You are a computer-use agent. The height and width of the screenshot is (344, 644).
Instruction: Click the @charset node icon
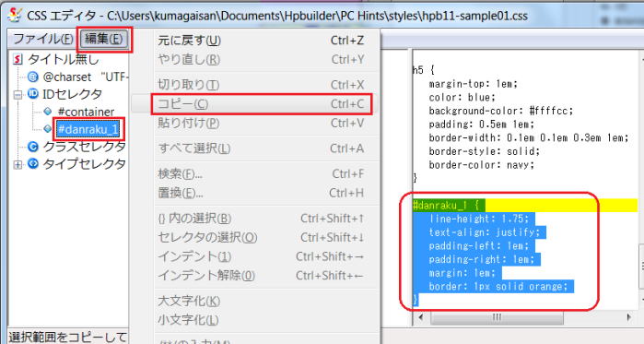coord(33,77)
